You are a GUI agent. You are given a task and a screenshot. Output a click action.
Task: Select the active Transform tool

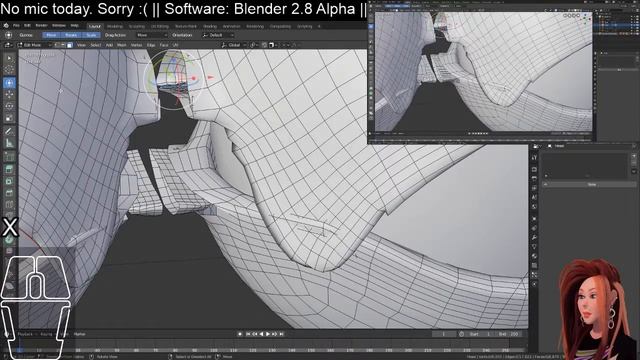coord(9,83)
